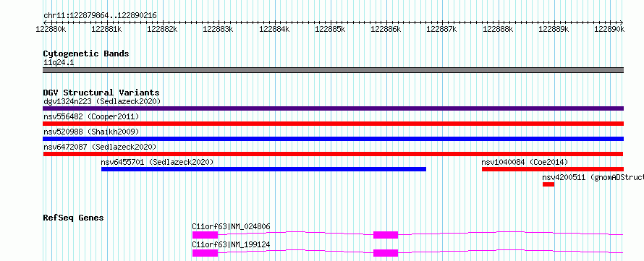Click the 122889k ruler tick label
Screen dimensions: 644x261
pos(554,29)
